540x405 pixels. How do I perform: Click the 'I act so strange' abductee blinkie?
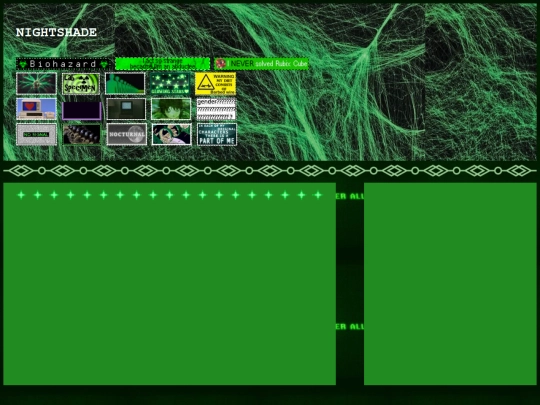click(x=163, y=64)
